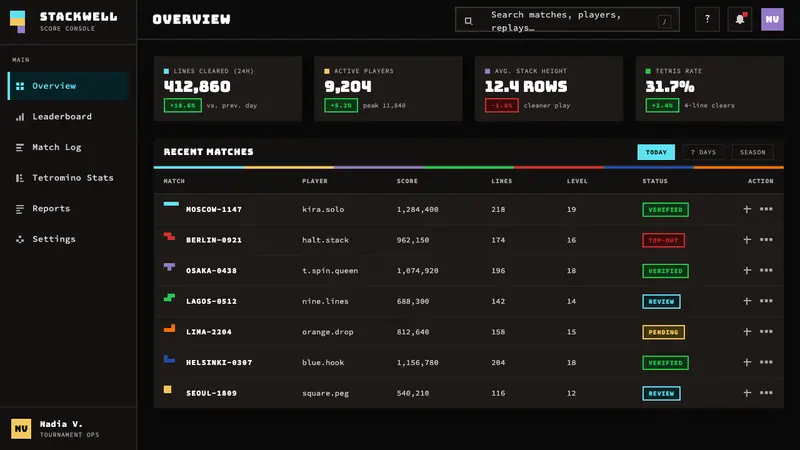Open more options for SEOUL-1809
Screen dimensions: 800x450
coord(766,393)
